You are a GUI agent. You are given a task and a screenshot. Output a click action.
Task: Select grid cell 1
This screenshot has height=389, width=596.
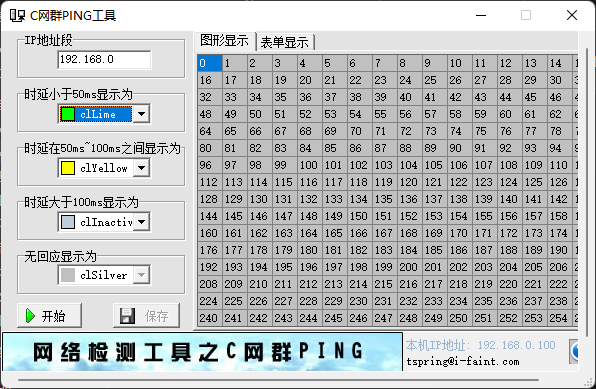235,63
